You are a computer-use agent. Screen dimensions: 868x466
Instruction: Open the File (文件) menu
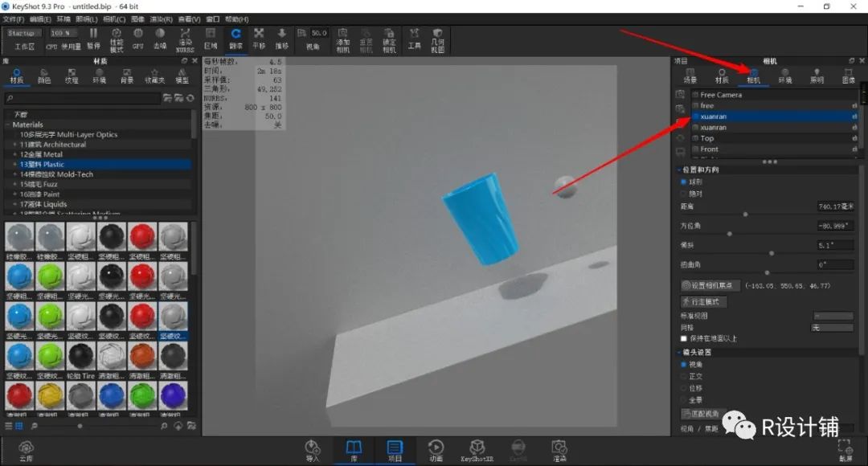point(14,18)
